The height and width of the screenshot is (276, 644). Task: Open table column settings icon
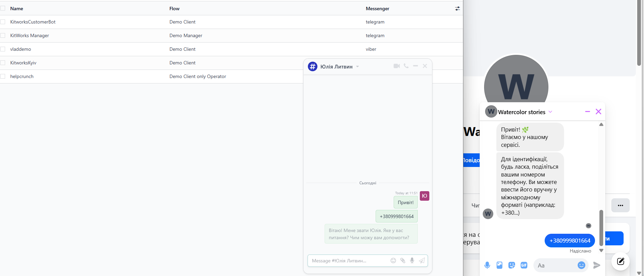(457, 9)
